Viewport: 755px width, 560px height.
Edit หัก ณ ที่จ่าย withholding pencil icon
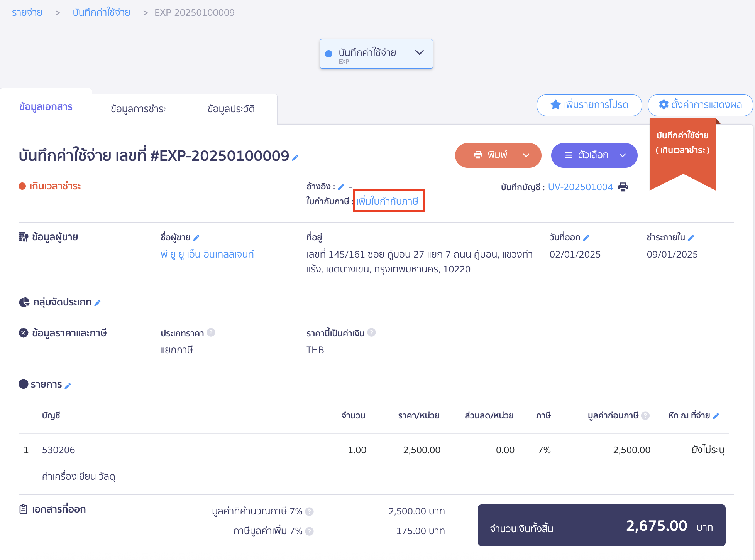(x=716, y=416)
